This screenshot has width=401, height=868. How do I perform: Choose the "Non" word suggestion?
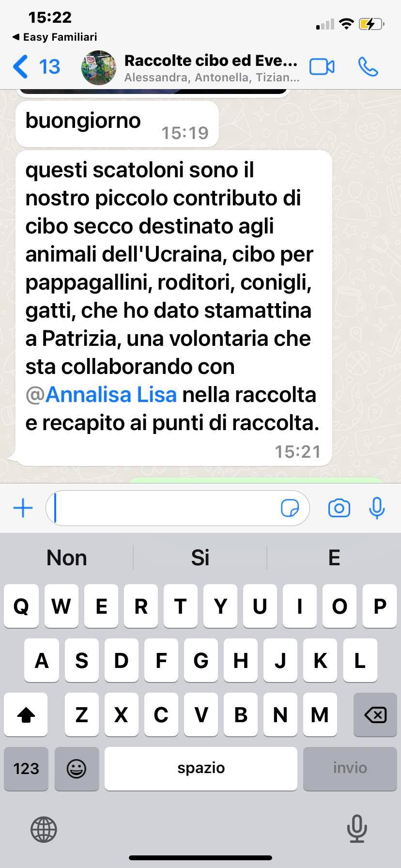67,558
